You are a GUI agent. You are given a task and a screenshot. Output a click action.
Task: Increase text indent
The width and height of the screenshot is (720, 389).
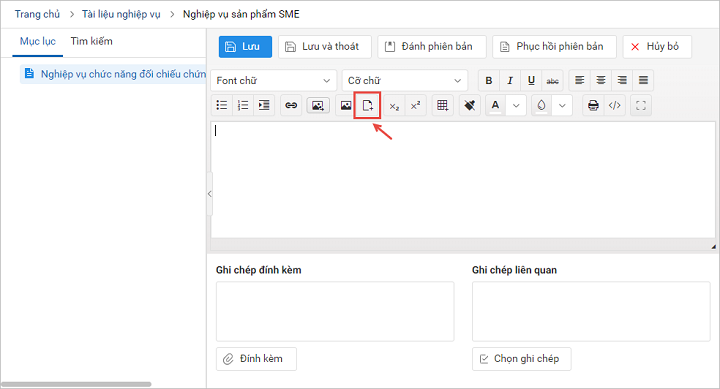pos(264,105)
